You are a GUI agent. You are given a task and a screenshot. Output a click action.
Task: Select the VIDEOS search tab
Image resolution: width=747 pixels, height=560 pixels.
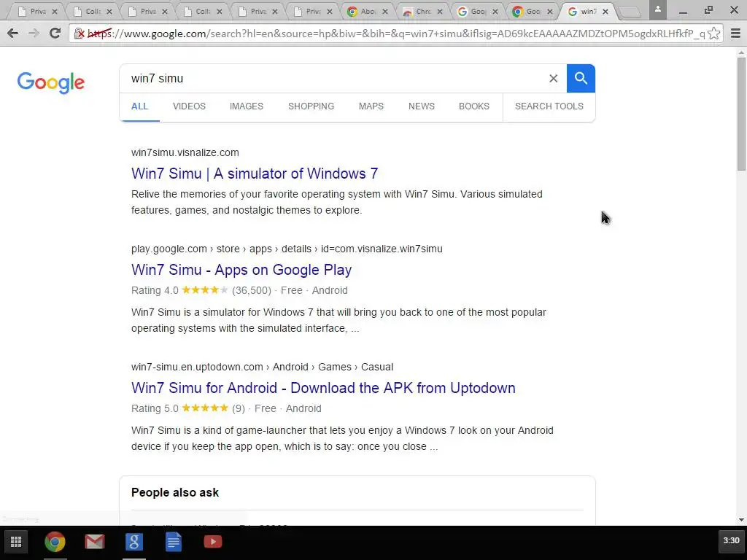pyautogui.click(x=189, y=106)
